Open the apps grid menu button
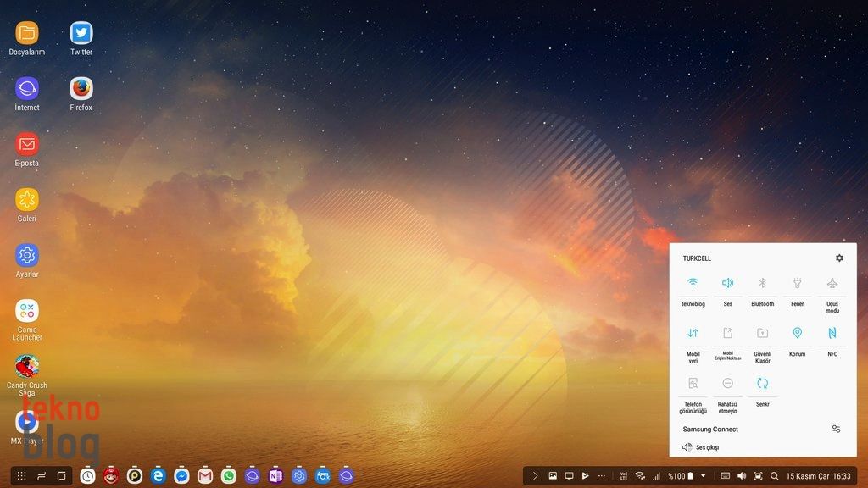This screenshot has width=868, height=488. coord(22,476)
